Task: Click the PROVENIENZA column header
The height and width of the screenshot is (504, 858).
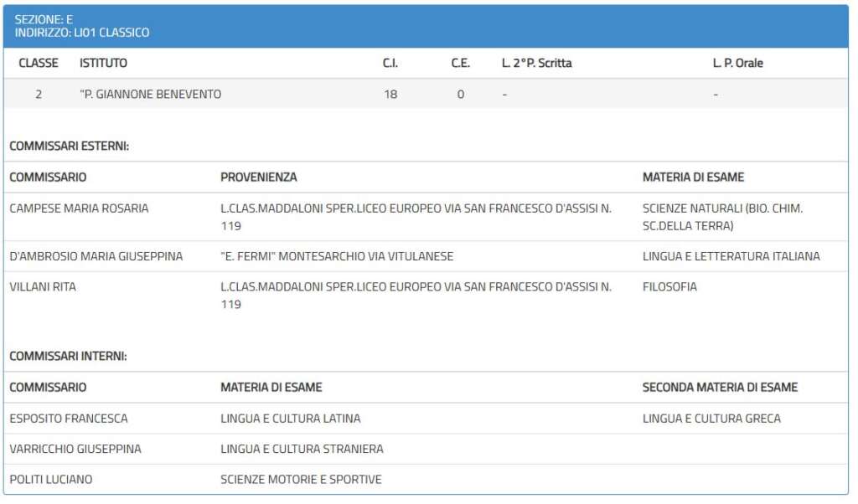Action: (x=259, y=177)
